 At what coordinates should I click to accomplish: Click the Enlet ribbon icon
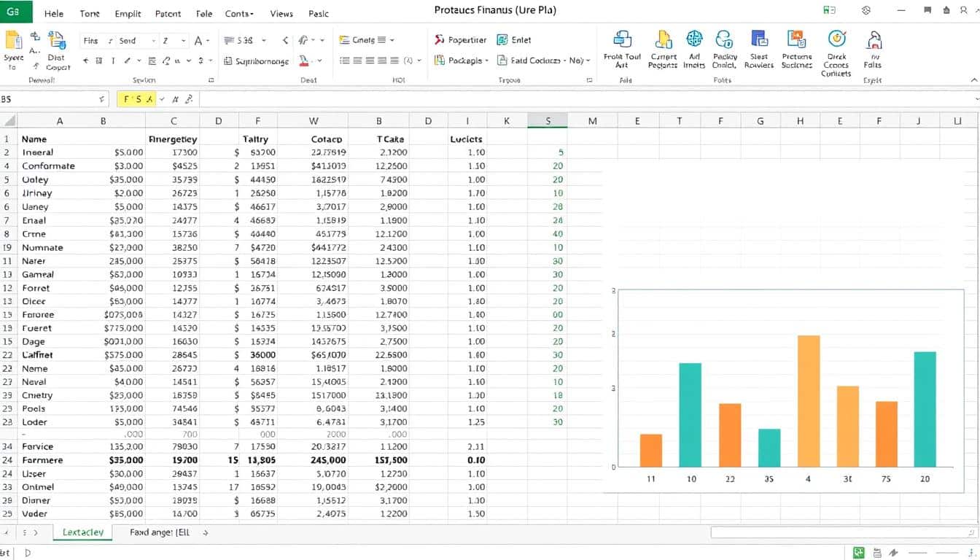coord(502,40)
